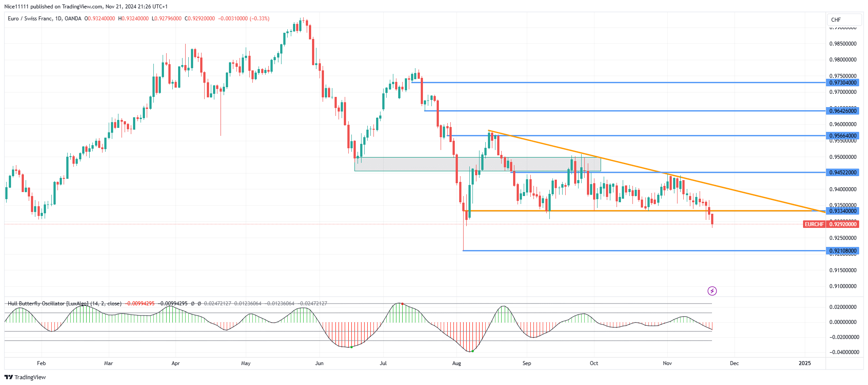Viewport: 868px width, 385px height.
Task: Click the Jun label on time axis
Action: coord(319,363)
